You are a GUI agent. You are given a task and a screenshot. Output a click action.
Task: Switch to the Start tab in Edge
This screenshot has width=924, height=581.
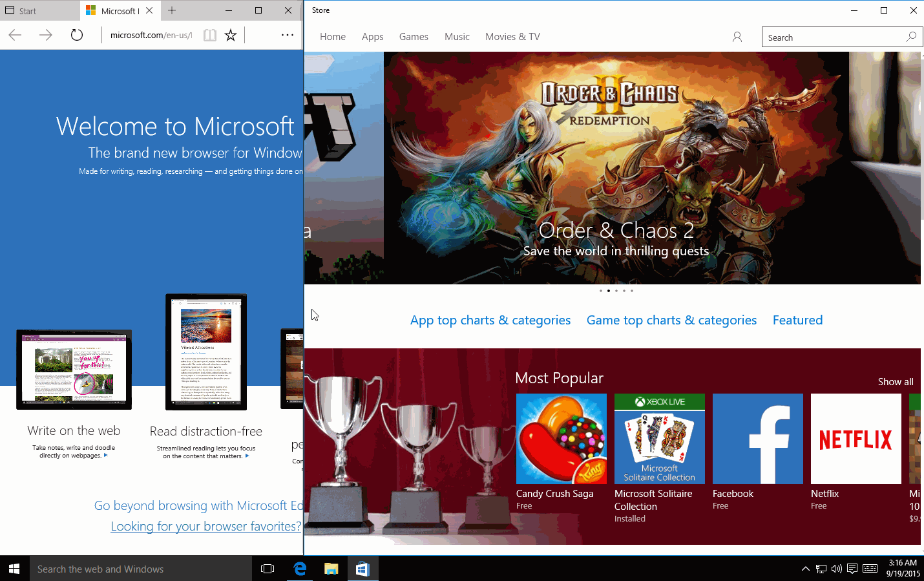click(39, 11)
